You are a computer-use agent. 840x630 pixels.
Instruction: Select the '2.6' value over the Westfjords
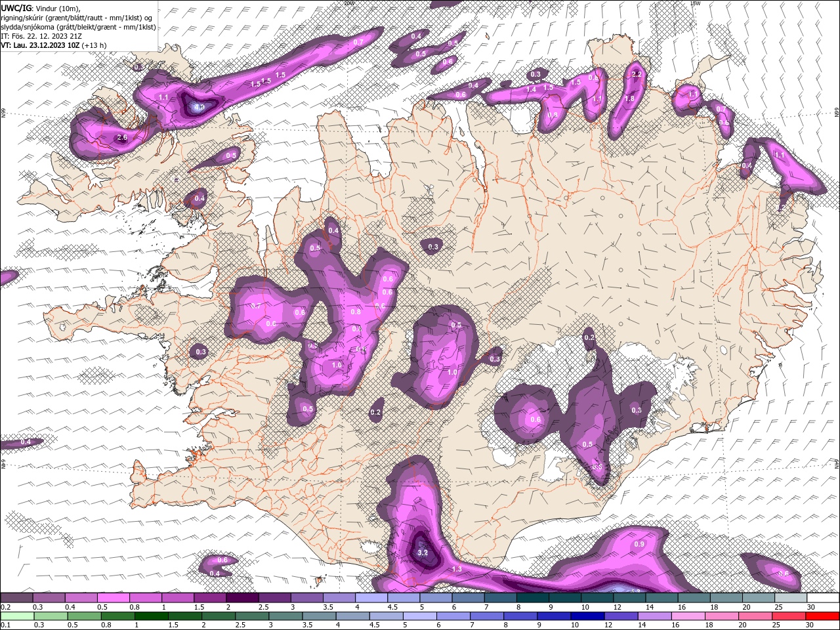[121, 138]
